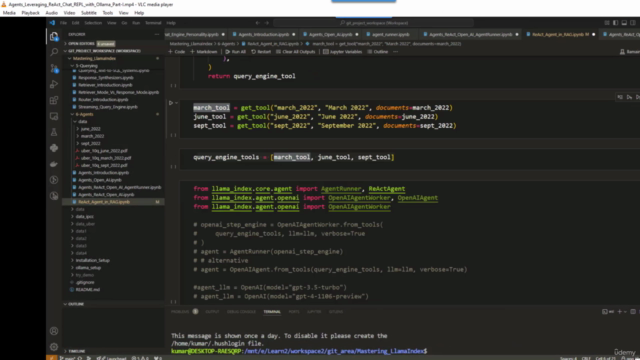This screenshot has height=360, width=640.
Task: Switch to the Problems panel tab
Action: tap(180, 312)
